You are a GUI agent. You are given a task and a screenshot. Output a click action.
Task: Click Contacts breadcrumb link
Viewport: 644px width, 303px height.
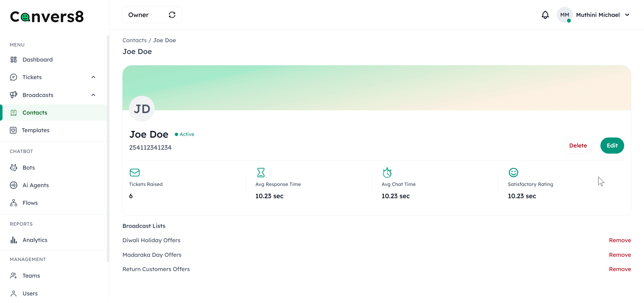(135, 40)
